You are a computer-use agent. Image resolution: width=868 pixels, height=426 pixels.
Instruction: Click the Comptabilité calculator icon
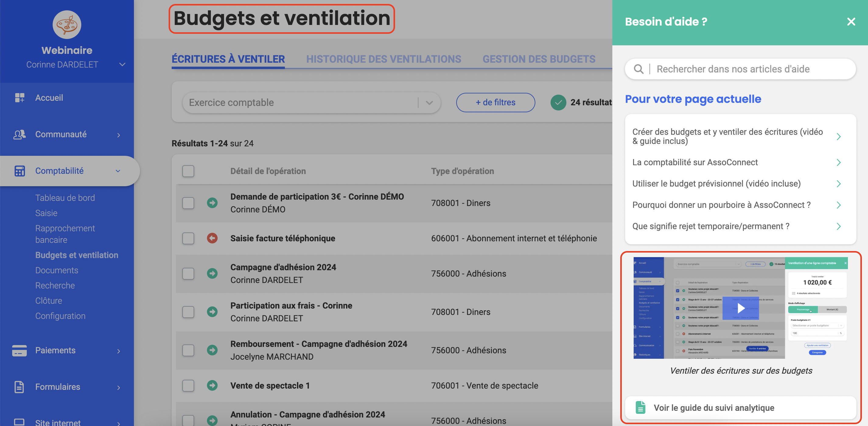coord(19,171)
